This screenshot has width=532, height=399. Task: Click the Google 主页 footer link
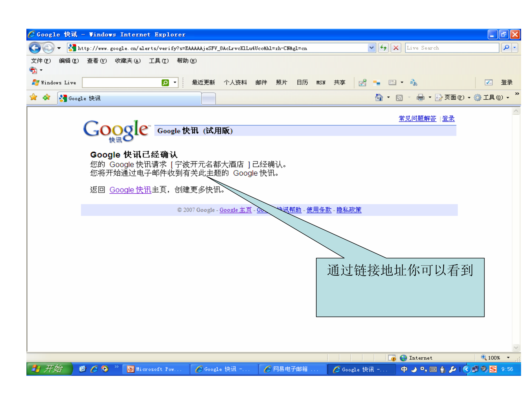coord(235,210)
